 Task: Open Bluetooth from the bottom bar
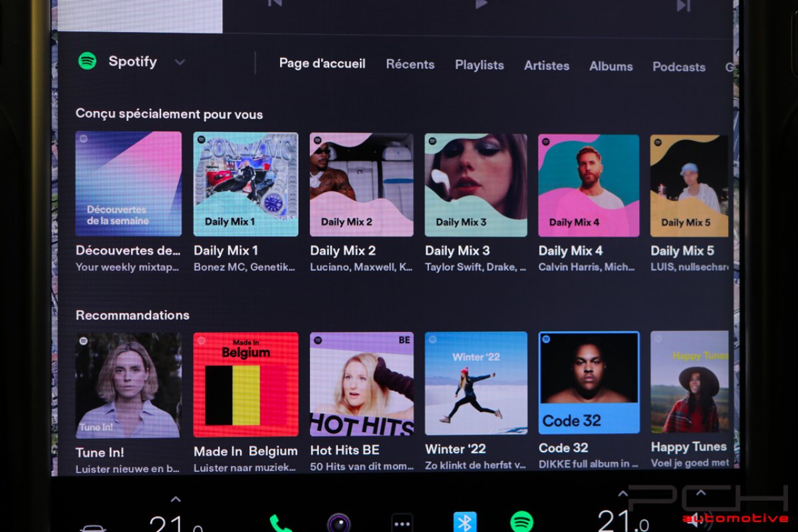[x=465, y=523]
